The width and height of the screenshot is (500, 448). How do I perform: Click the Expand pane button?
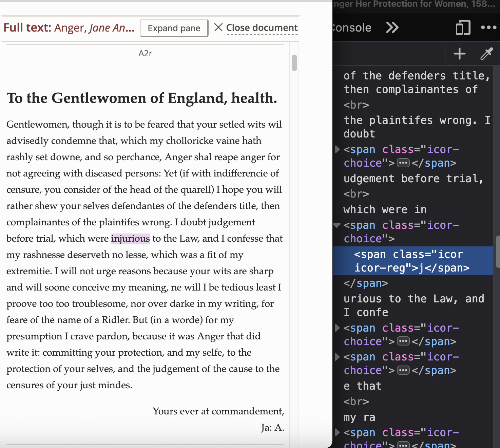174,28
